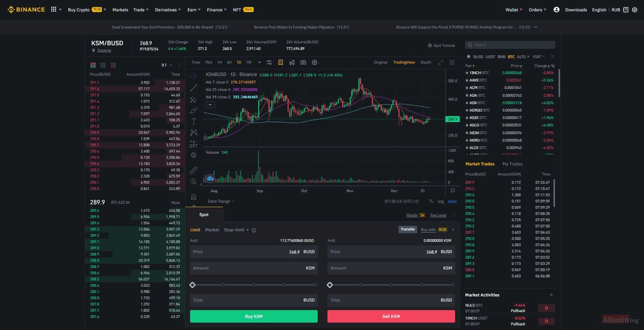Open candlestick chart style icon
Screen dimensions: 644x330
[x=292, y=62]
